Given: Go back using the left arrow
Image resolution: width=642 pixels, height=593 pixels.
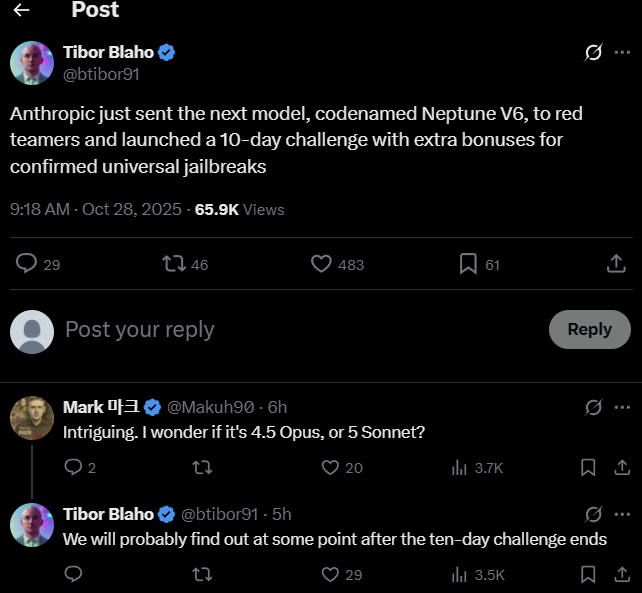Looking at the screenshot, I should tap(21, 11).
